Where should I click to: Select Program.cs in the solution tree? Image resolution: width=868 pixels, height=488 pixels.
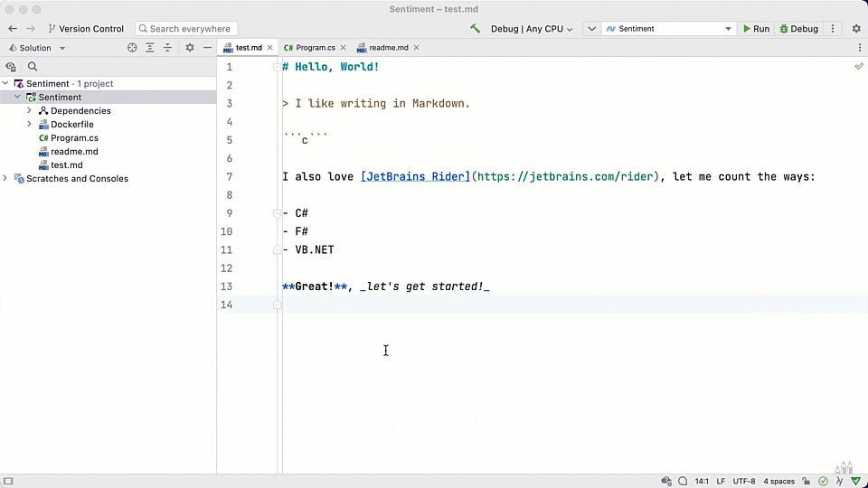pyautogui.click(x=74, y=137)
